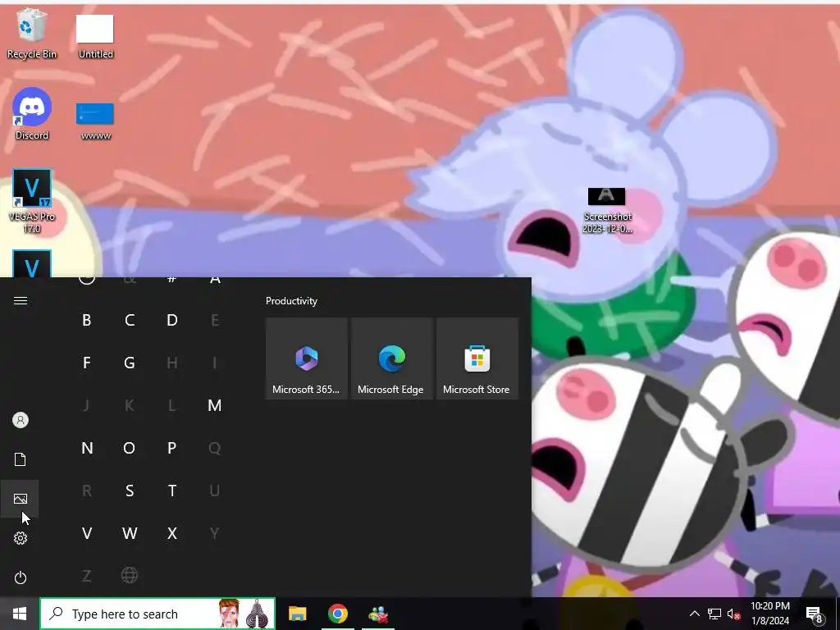Open the user account icon in Start
Viewport: 840px width, 630px height.
pyautogui.click(x=21, y=420)
